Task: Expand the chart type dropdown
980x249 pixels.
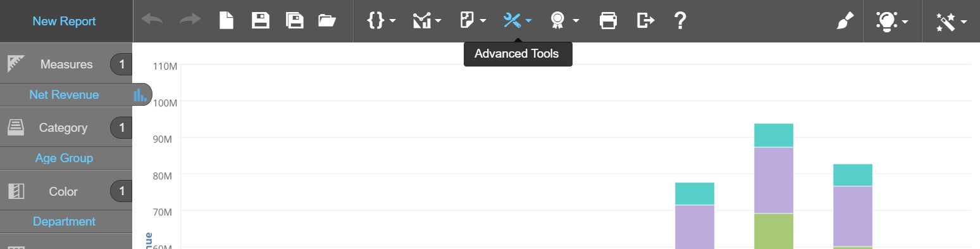Action: coord(427,20)
